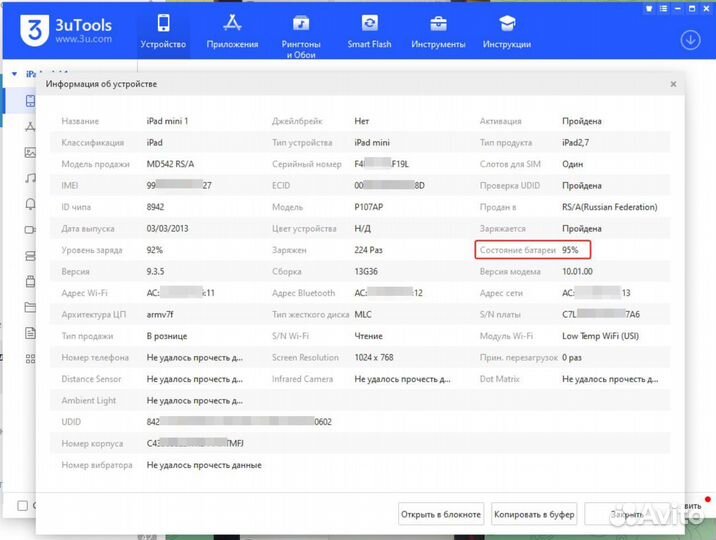Select the videos sidebar icon
Screen dimensions: 716x540
[30, 230]
